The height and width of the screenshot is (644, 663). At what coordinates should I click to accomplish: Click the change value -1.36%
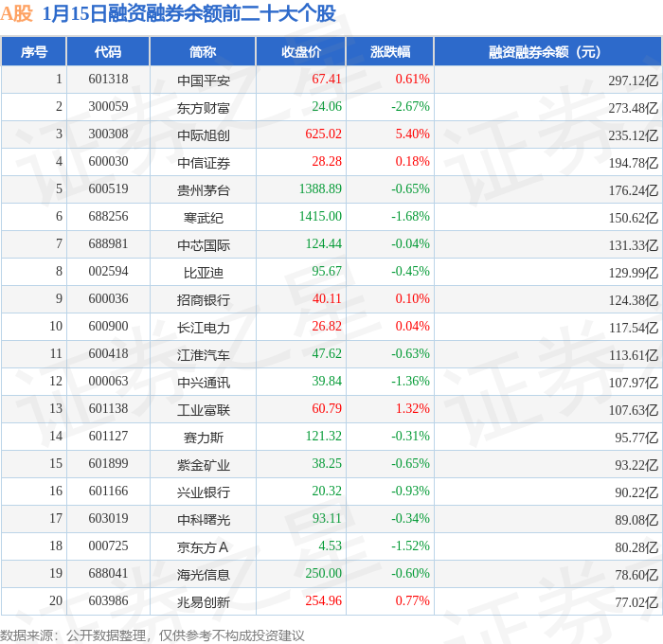tap(410, 382)
